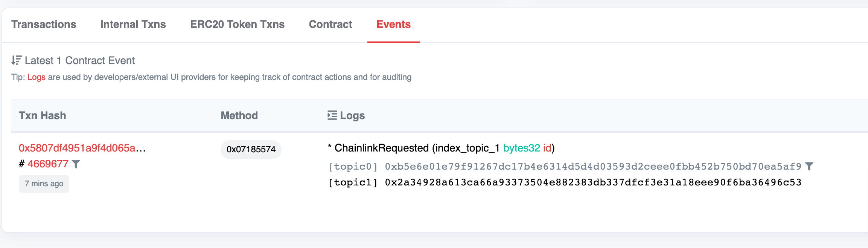This screenshot has height=248, width=868.
Task: Click the Method column header
Action: pyautogui.click(x=239, y=116)
